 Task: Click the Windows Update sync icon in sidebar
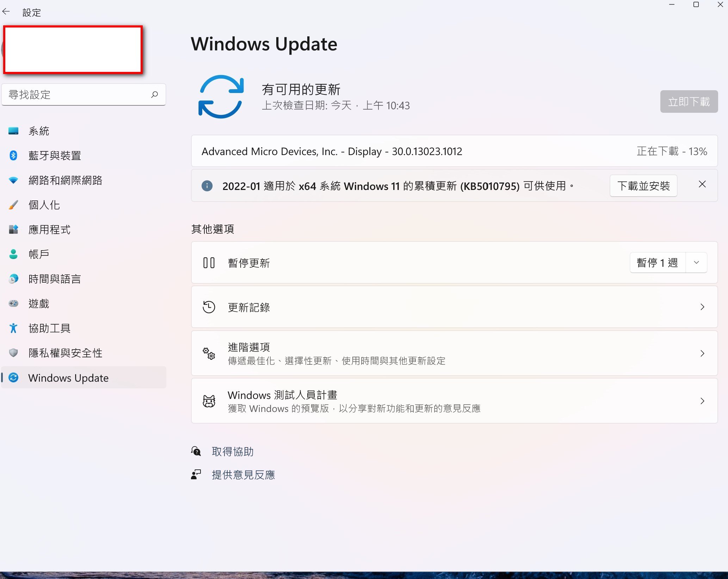tap(13, 377)
